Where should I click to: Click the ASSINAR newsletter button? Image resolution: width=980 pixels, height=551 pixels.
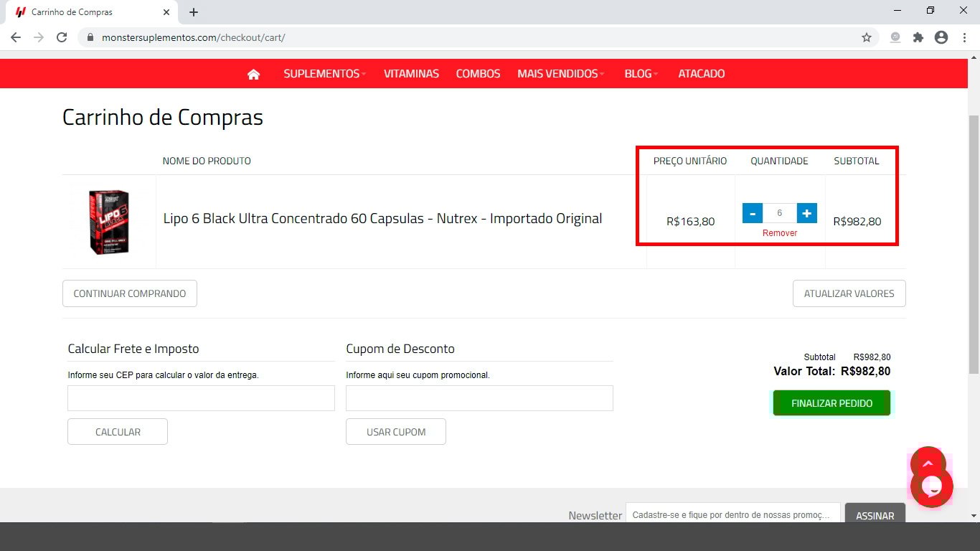875,515
